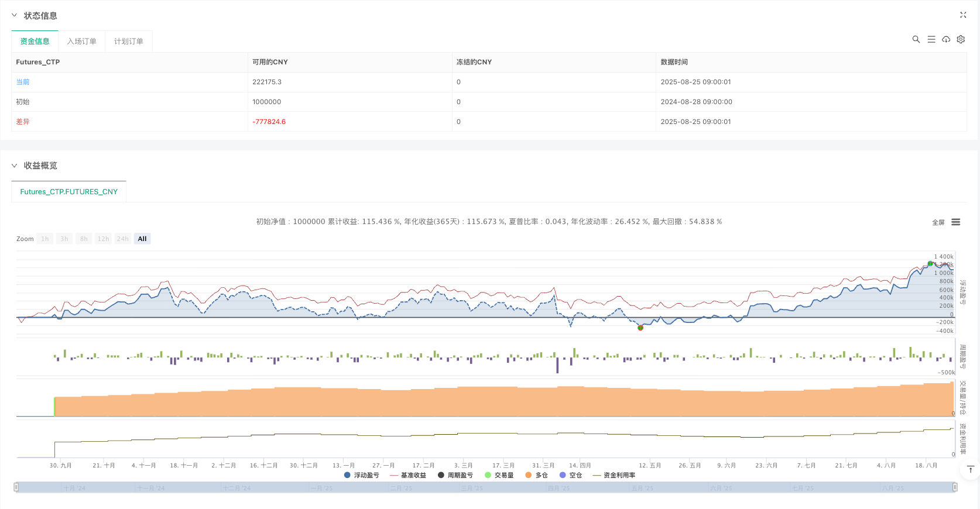Click the 当前 row label

click(23, 82)
